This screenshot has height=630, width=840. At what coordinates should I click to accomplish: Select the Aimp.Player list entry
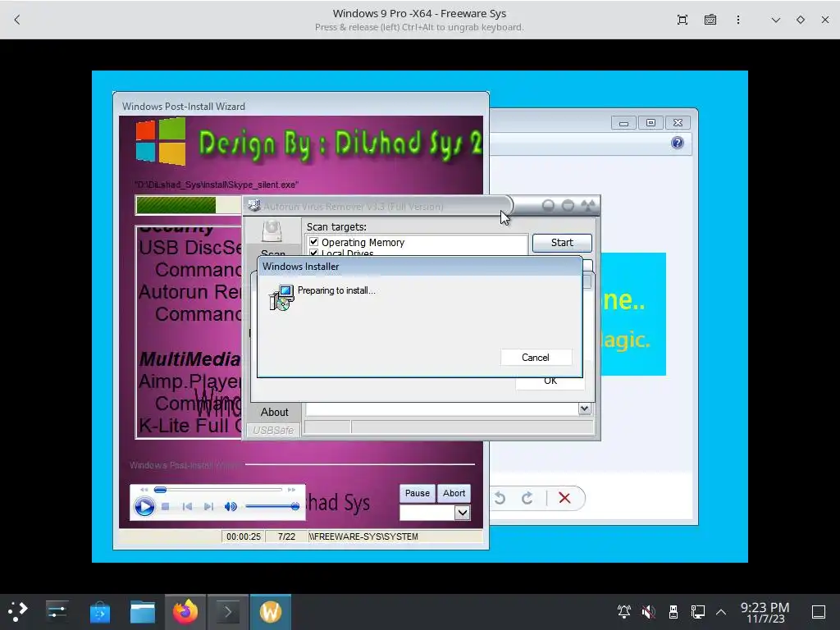pos(189,381)
